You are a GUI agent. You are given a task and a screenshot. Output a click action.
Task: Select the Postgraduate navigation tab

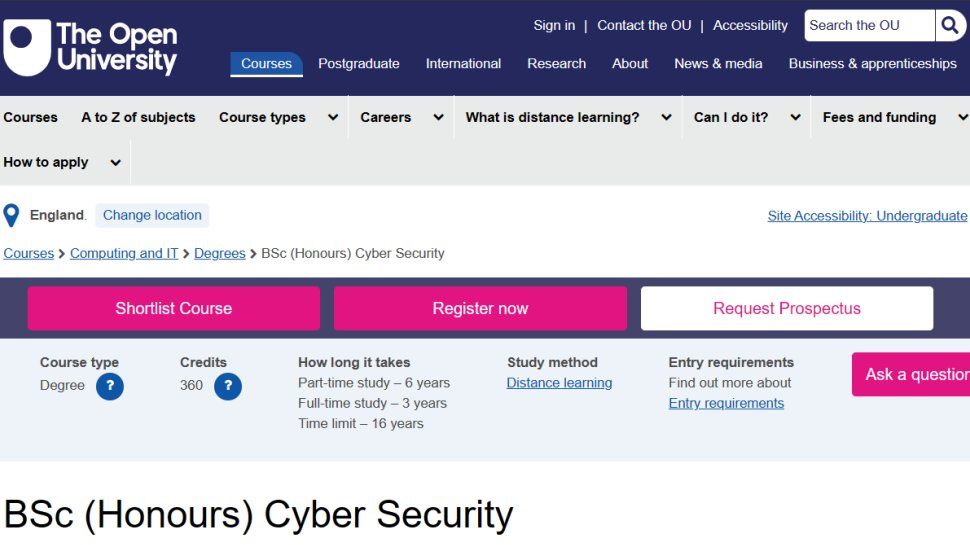(x=358, y=63)
